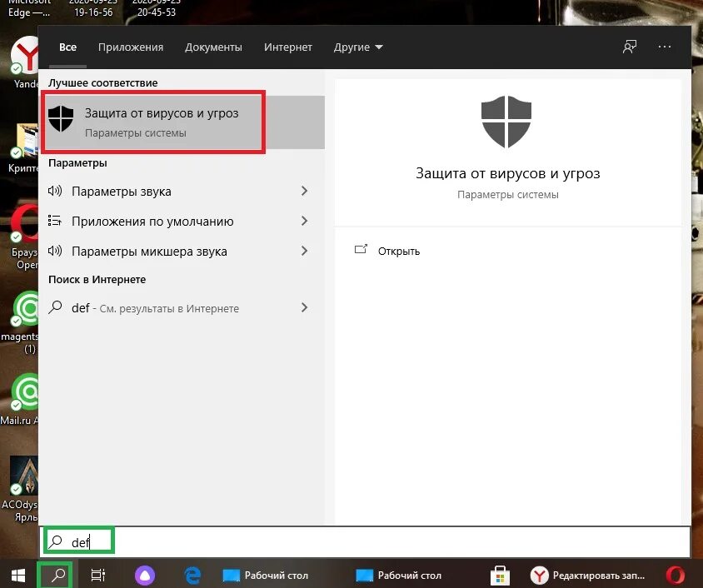This screenshot has height=588, width=703.
Task: Click magnifier icon inside the search box
Action: [56, 541]
